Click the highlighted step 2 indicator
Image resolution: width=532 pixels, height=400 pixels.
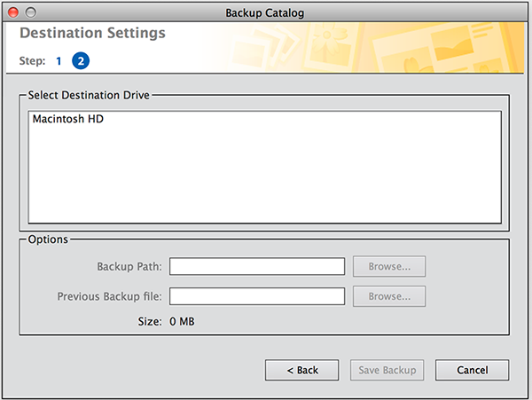pos(81,61)
